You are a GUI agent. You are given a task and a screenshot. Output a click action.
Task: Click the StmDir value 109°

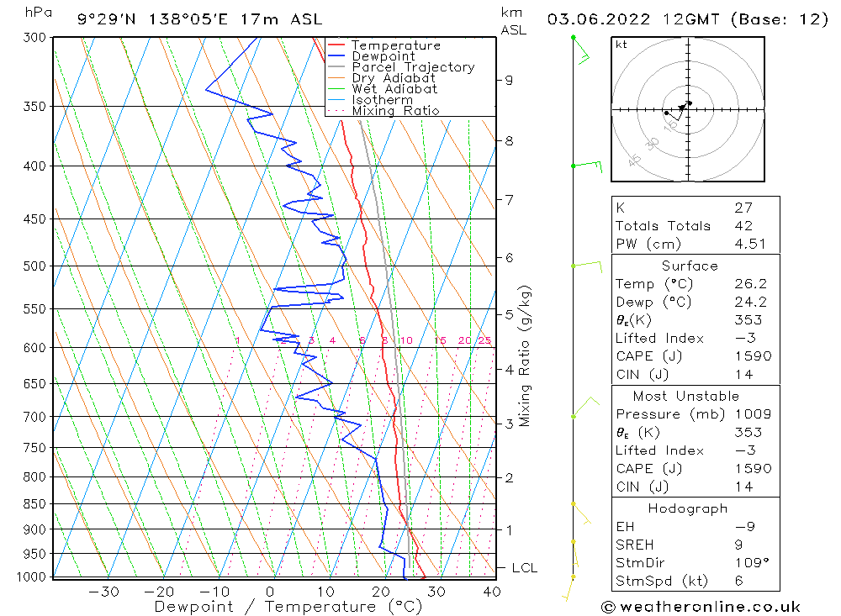[x=751, y=563]
